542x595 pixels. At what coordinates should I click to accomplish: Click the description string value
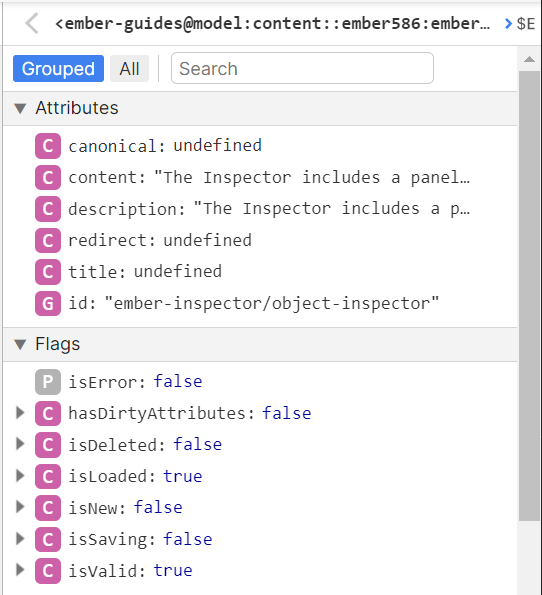(x=331, y=209)
